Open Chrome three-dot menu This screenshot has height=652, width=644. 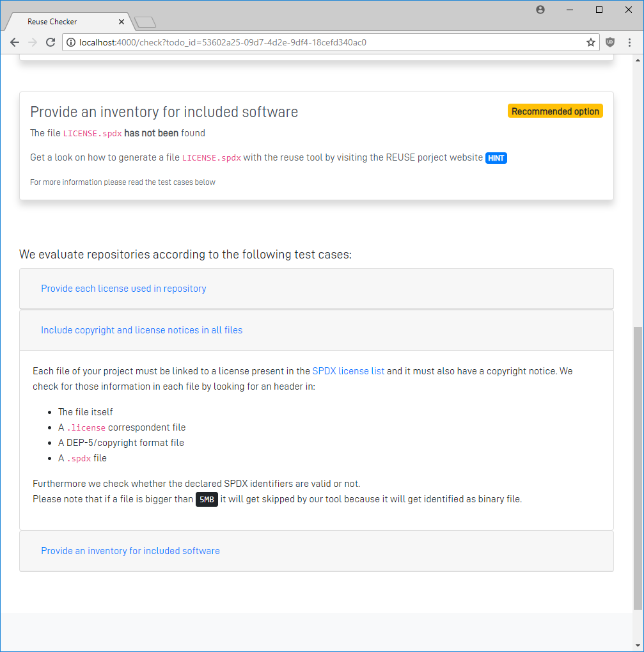point(629,42)
